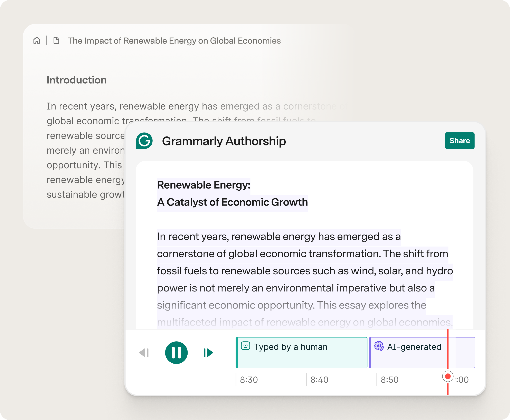Viewport: 510px width, 420px height.
Task: Open document title The Impact of Renewable Energy
Action: 174,41
